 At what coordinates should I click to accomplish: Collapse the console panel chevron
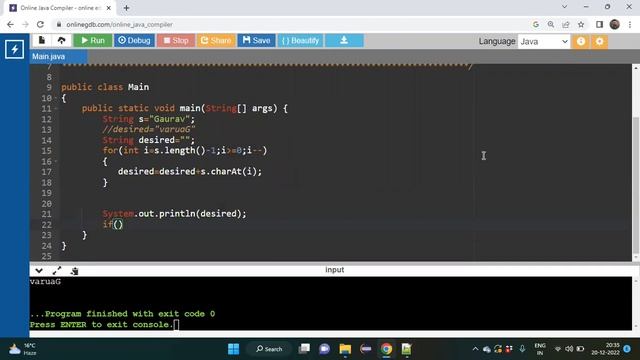[39, 270]
